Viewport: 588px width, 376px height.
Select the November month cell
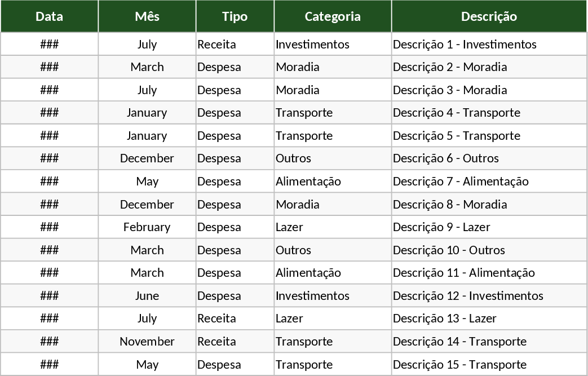pyautogui.click(x=147, y=341)
